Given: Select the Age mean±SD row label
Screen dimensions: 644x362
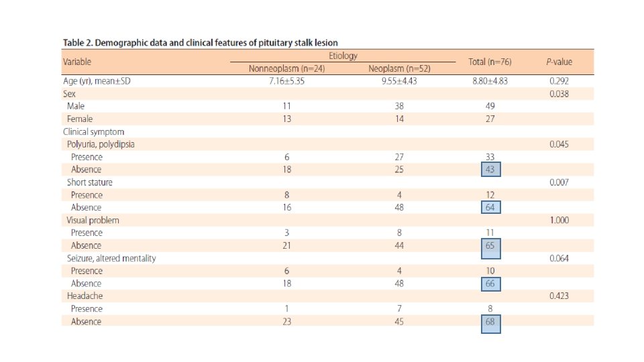Looking at the screenshot, I should [97, 81].
